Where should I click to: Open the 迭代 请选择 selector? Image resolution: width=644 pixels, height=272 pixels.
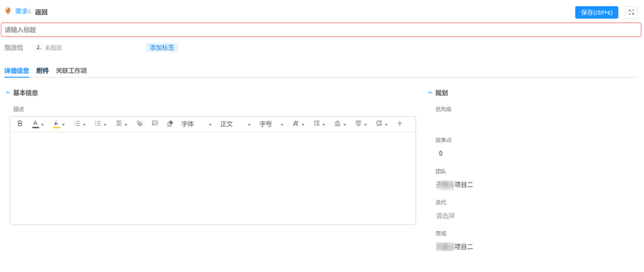[x=445, y=215]
